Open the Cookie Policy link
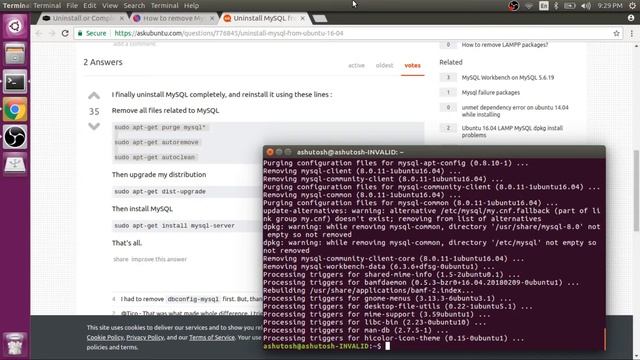The image size is (640, 360). [105, 338]
